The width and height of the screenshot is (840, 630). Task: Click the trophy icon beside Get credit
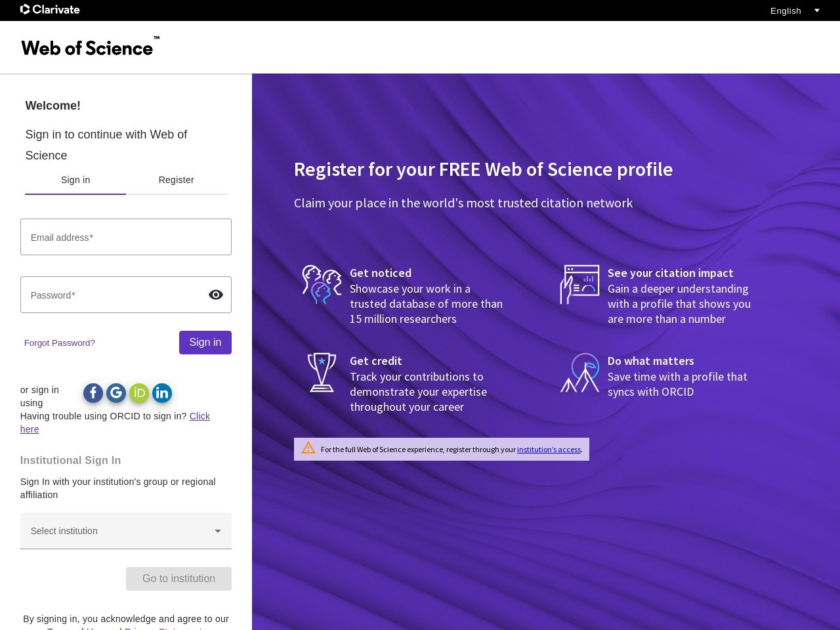322,372
